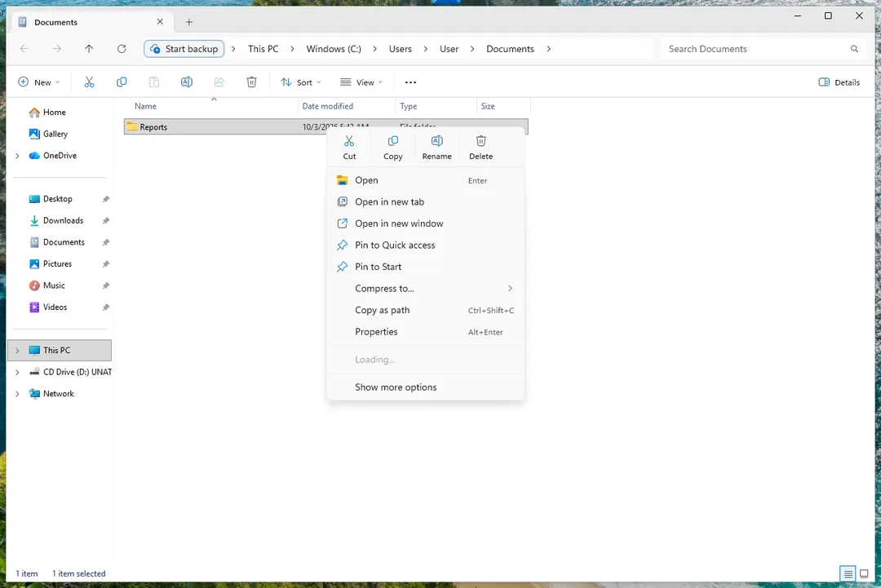
Task: Click the toolbar Paste icon
Action: (154, 82)
